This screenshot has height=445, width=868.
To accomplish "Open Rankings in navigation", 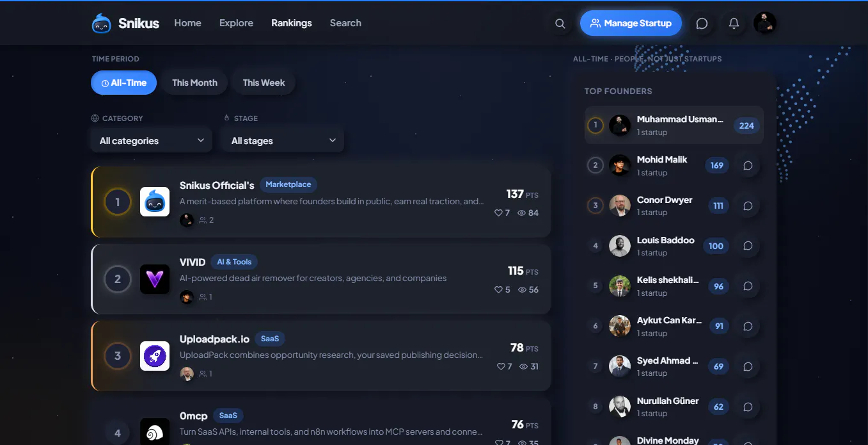I will click(x=292, y=23).
